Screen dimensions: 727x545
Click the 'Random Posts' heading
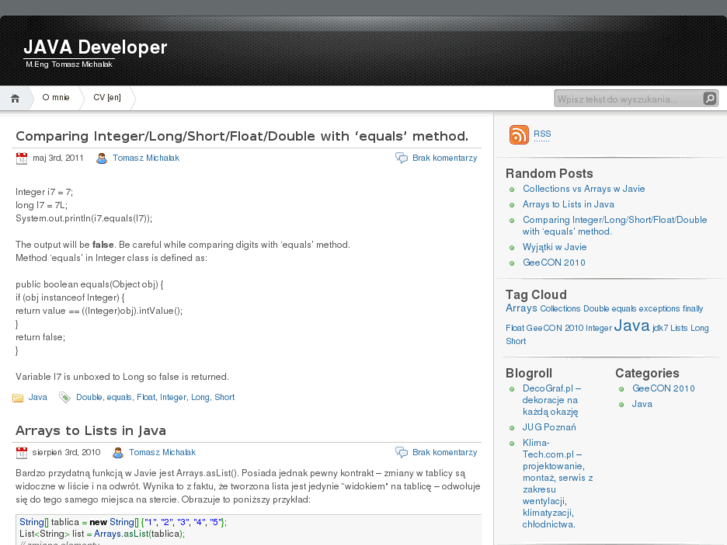[x=549, y=173]
